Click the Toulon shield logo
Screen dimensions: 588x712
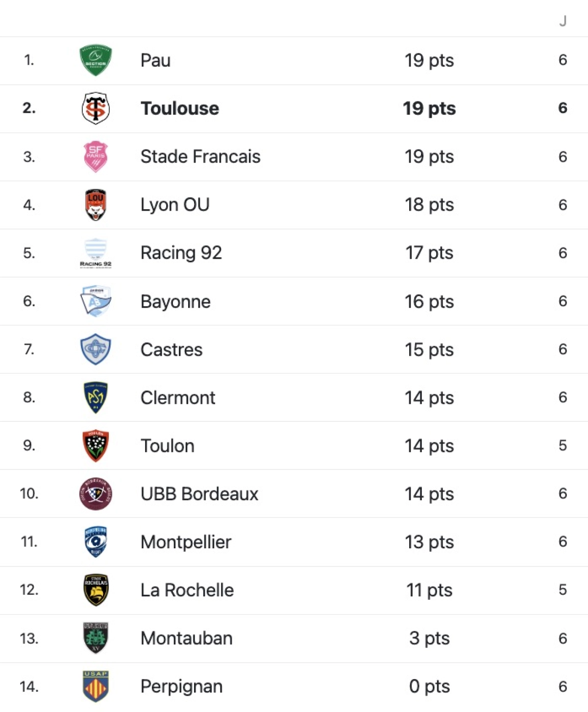tap(96, 445)
